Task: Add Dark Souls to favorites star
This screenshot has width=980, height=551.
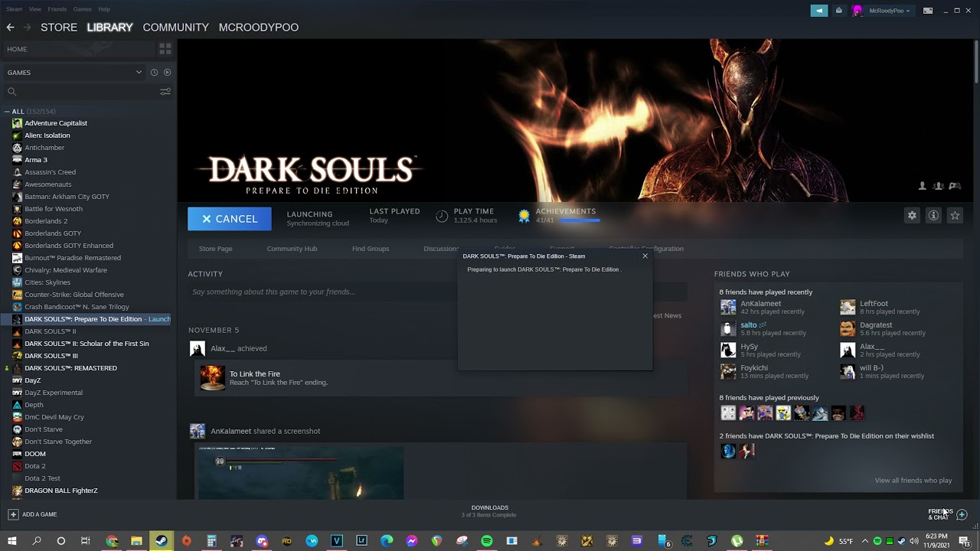Action: tap(955, 216)
